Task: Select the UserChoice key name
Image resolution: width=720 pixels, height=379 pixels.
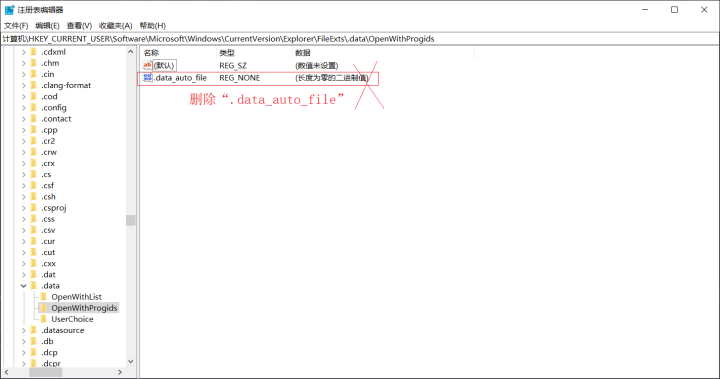Action: (72, 319)
